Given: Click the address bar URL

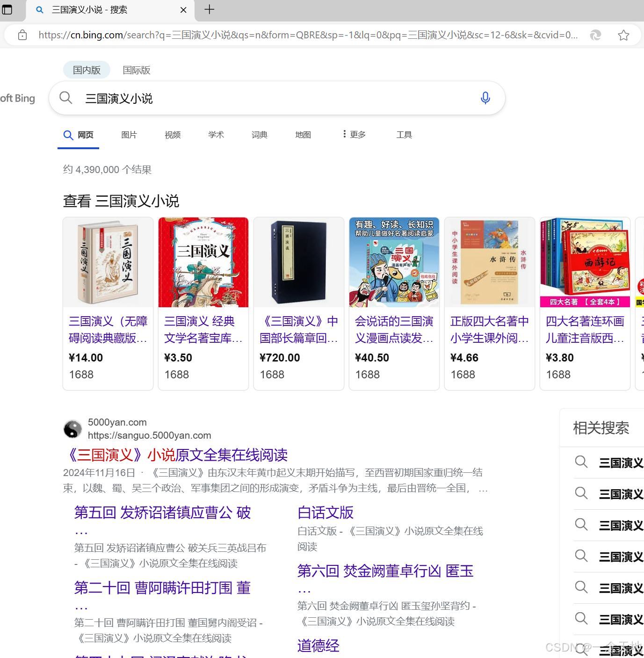Looking at the screenshot, I should click(308, 35).
